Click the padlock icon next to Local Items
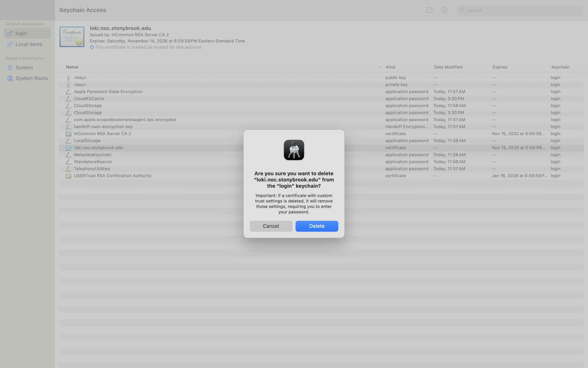This screenshot has height=368, width=588. 10,44
